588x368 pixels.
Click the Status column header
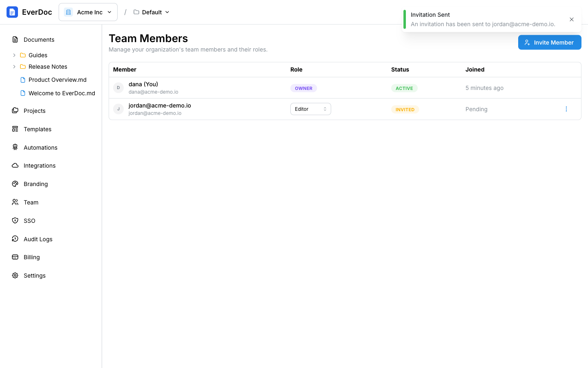point(400,70)
